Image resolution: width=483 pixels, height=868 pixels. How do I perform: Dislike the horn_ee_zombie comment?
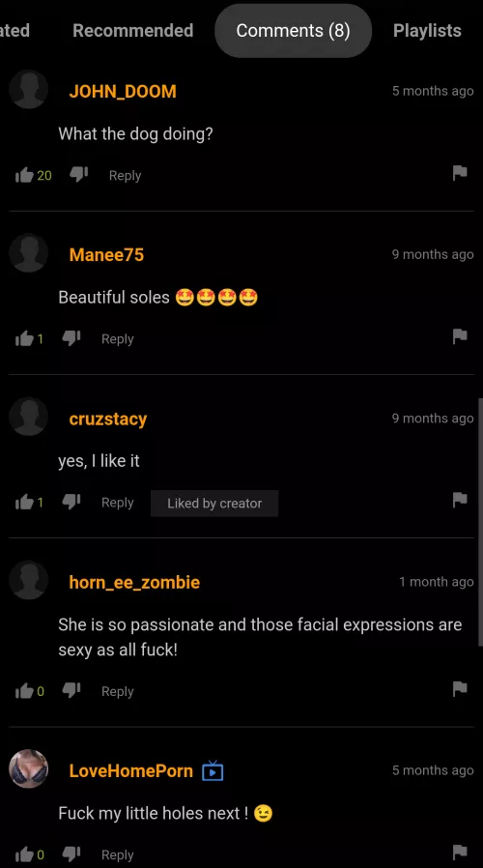[71, 691]
